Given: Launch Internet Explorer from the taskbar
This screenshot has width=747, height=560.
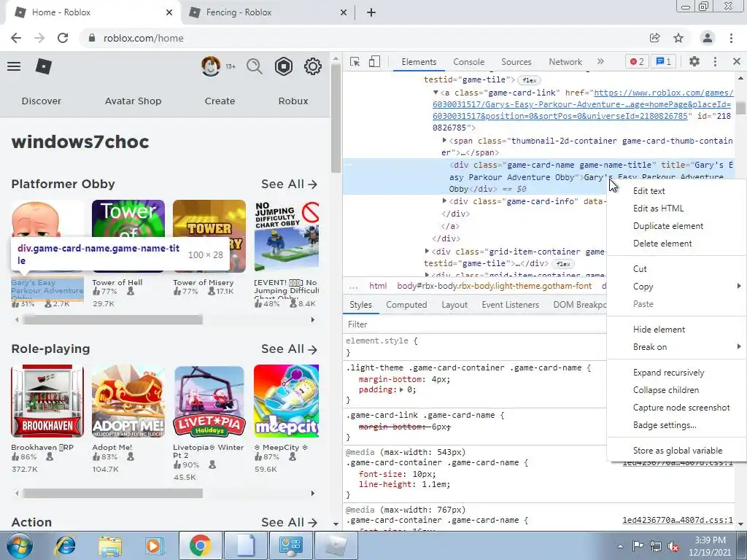Looking at the screenshot, I should click(66, 545).
